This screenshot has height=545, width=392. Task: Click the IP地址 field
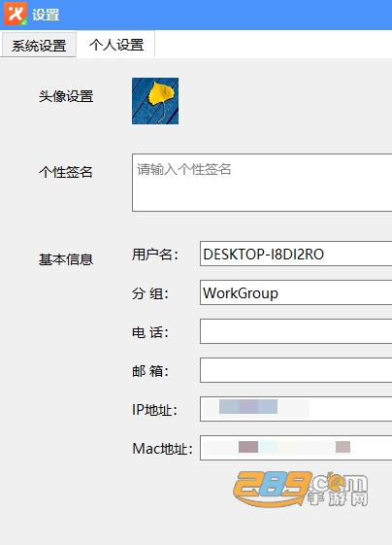(x=296, y=409)
